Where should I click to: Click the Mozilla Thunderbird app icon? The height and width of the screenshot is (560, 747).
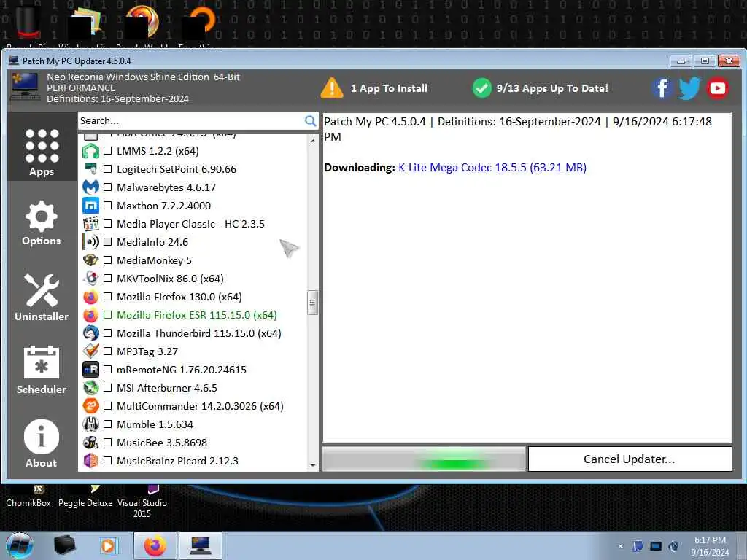tap(90, 332)
